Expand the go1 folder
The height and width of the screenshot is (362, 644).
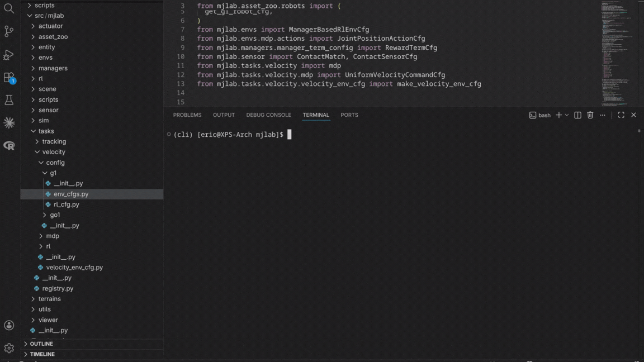[54, 215]
